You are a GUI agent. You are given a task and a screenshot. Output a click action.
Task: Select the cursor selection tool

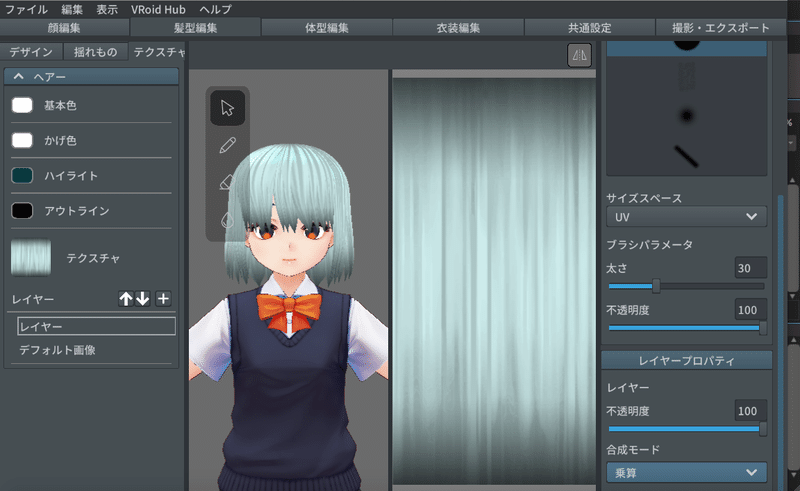228,108
